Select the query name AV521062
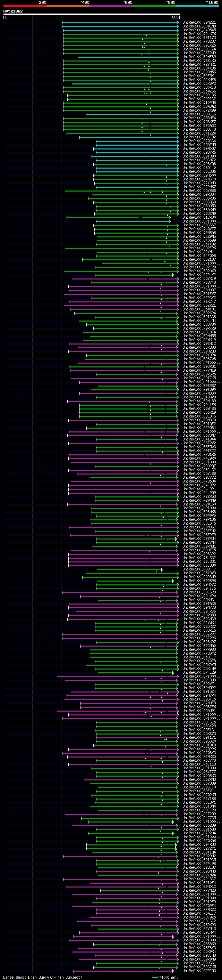 click(13, 11)
